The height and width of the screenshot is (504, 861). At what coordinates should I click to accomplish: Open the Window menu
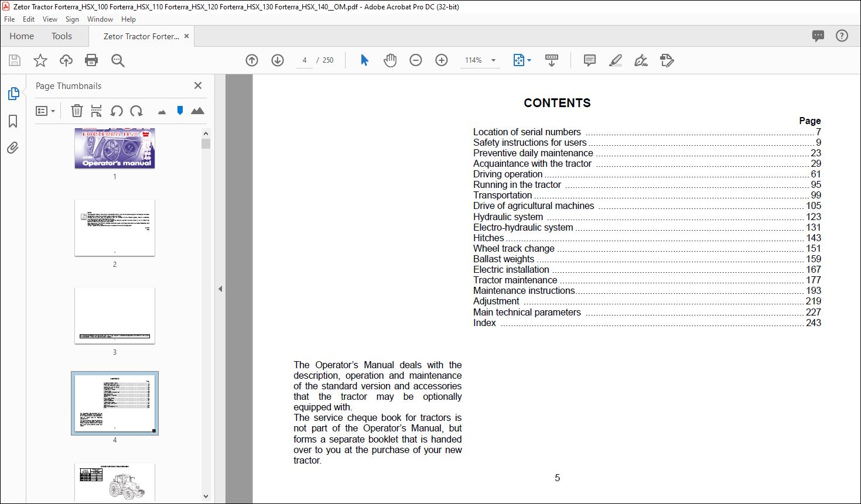[100, 19]
